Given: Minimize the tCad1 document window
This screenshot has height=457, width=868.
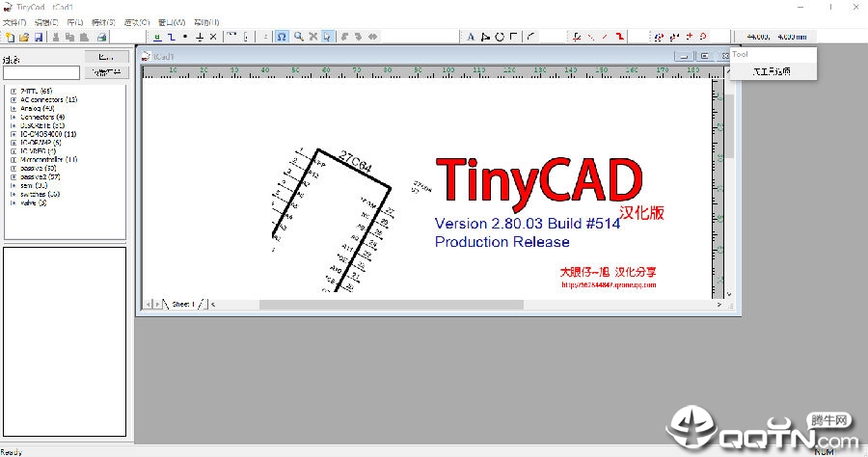Looking at the screenshot, I should 684,56.
